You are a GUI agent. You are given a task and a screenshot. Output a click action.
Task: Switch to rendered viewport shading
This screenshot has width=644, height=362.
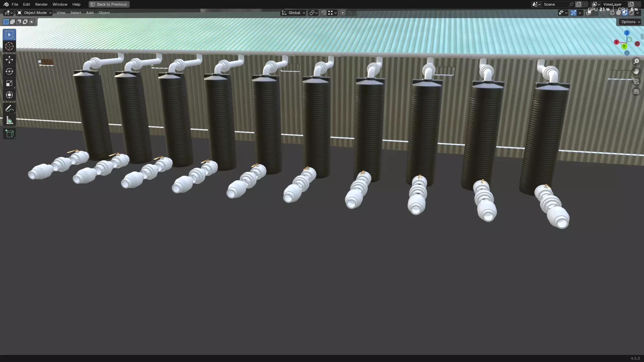(x=631, y=13)
